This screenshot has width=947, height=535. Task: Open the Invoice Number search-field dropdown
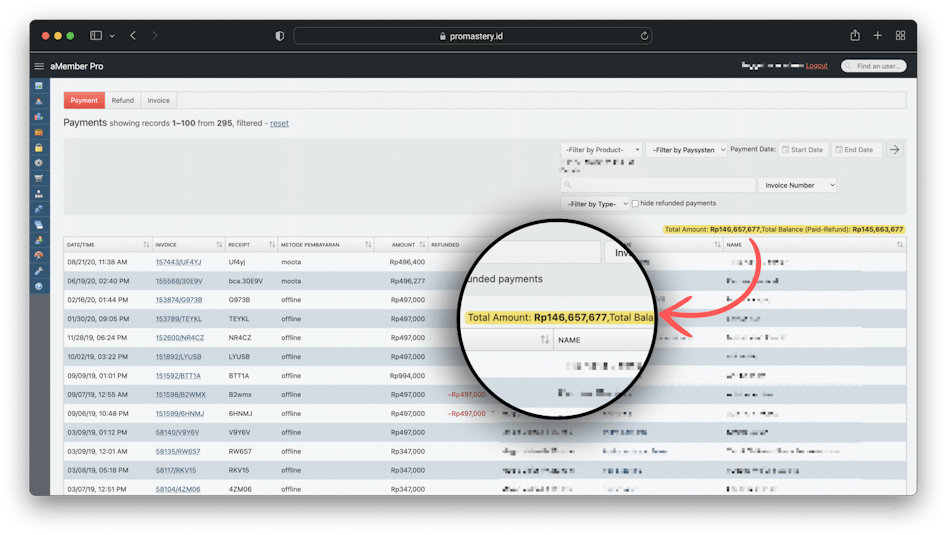coord(797,185)
